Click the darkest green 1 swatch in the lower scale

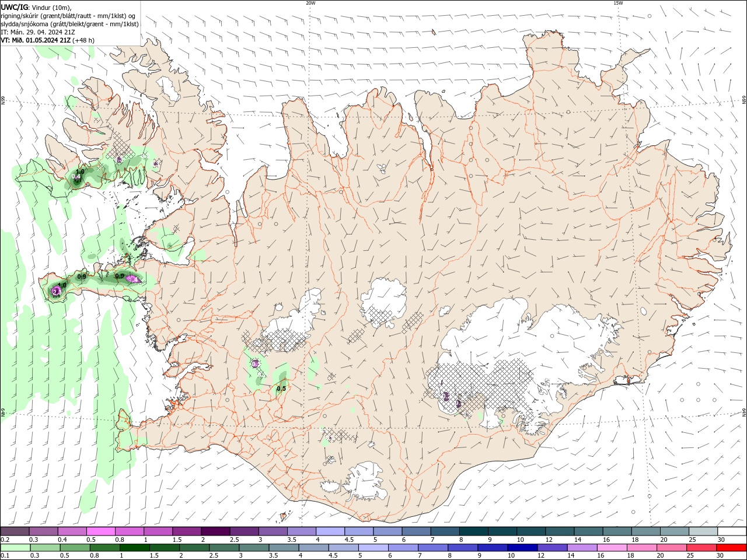coord(135,548)
